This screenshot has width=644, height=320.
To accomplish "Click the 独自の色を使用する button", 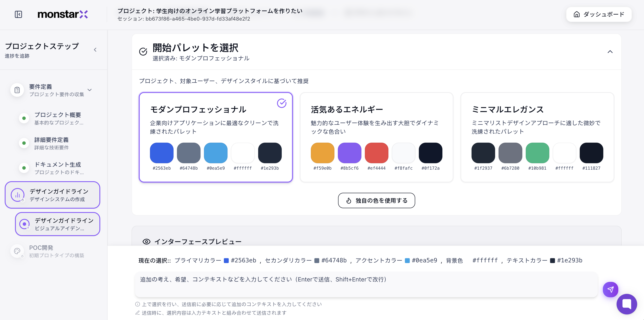I will pyautogui.click(x=376, y=200).
